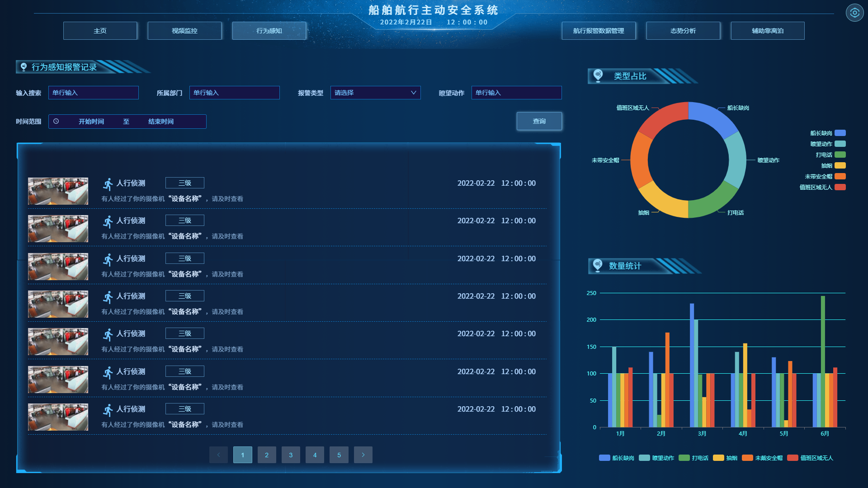Viewport: 868px width, 488px height.
Task: Click the 抽烟 yellow swatch in donut legend
Action: 840,165
